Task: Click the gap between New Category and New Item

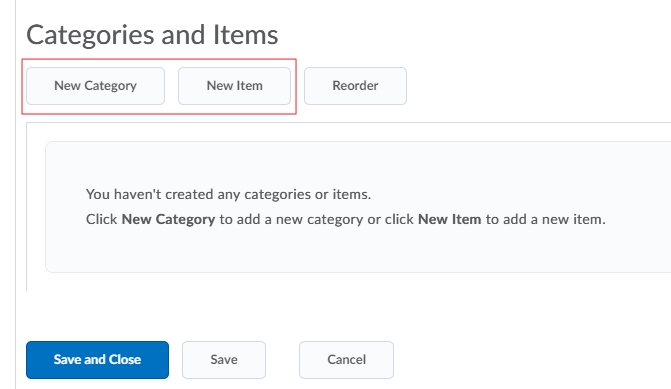Action: coord(171,86)
